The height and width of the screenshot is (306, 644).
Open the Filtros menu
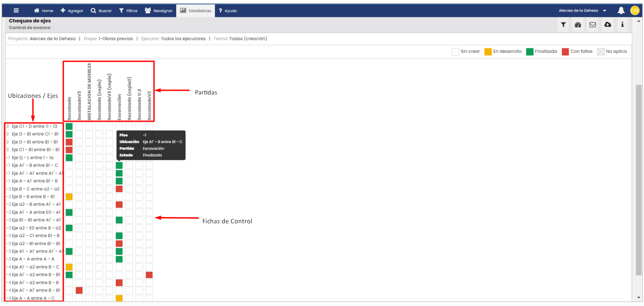click(128, 11)
